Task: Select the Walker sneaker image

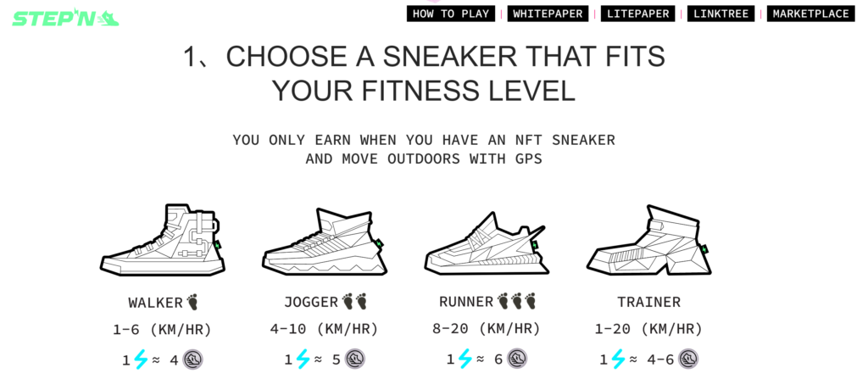Action: click(x=163, y=239)
